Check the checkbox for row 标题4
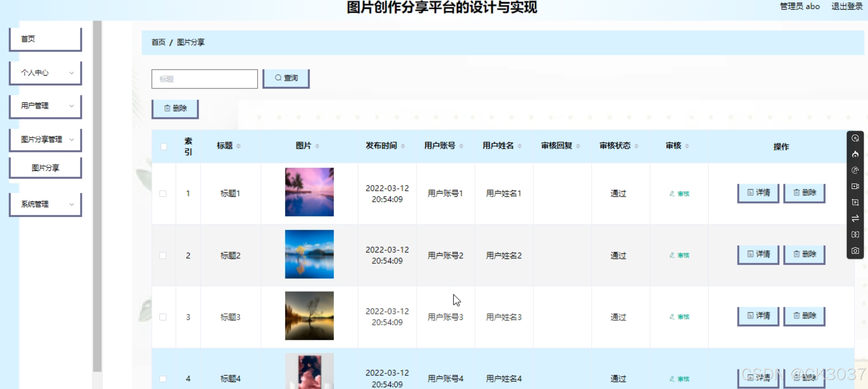Screen dimensions: 868x389 [x=163, y=379]
